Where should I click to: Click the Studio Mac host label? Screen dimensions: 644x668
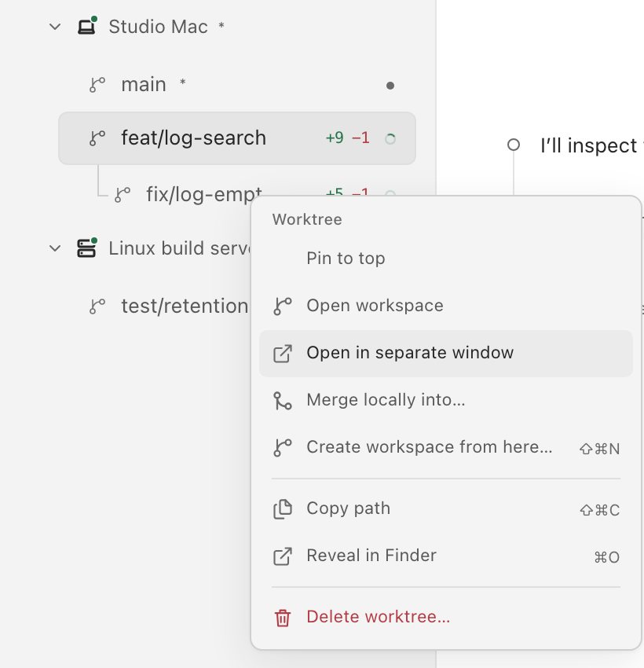click(159, 27)
